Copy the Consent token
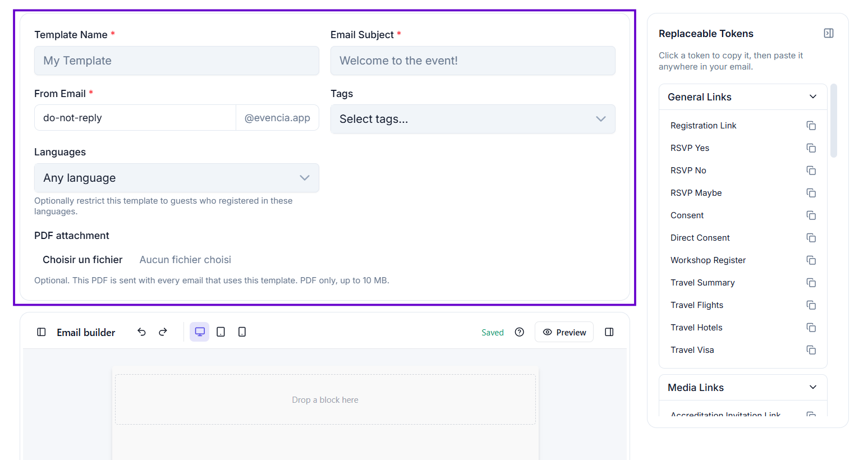The height and width of the screenshot is (460, 868). point(811,215)
